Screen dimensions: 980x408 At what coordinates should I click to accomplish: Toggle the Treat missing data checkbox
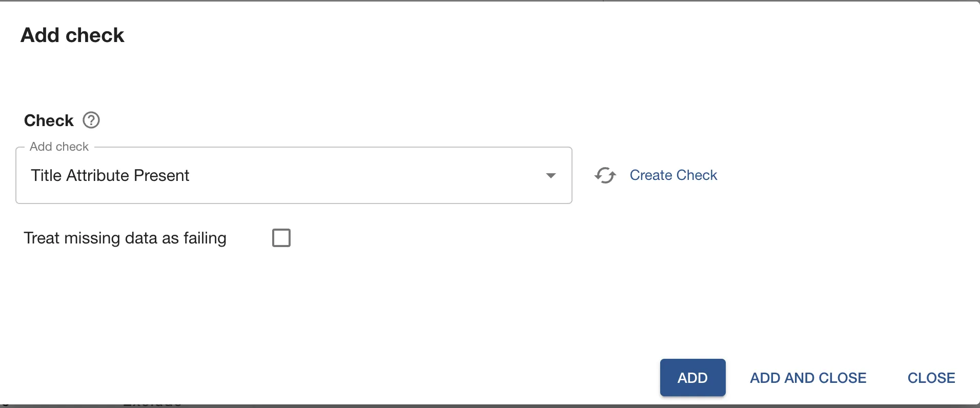281,237
